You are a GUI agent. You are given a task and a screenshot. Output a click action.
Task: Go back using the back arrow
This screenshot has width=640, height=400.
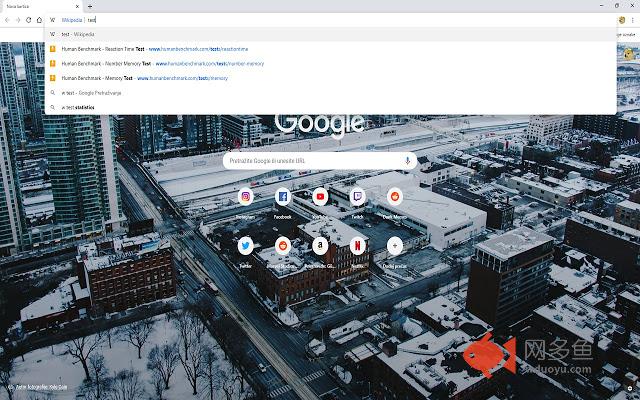click(7, 19)
